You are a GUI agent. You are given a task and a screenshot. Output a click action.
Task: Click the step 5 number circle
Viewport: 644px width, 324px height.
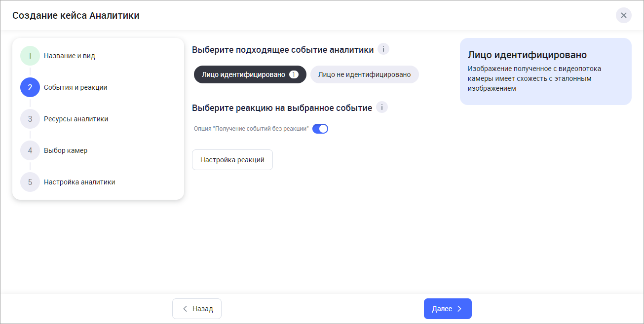click(x=30, y=182)
